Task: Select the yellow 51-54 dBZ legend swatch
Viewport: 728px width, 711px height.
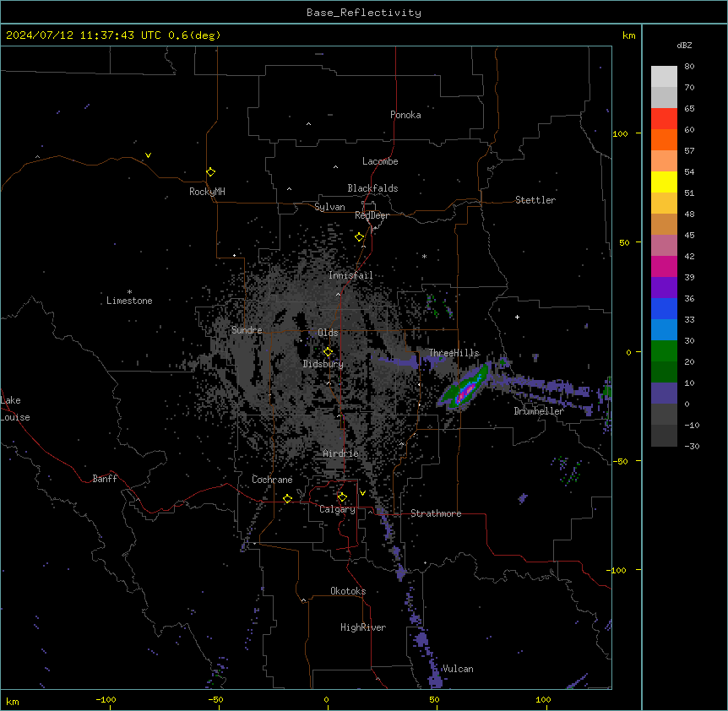Action: coord(664,182)
